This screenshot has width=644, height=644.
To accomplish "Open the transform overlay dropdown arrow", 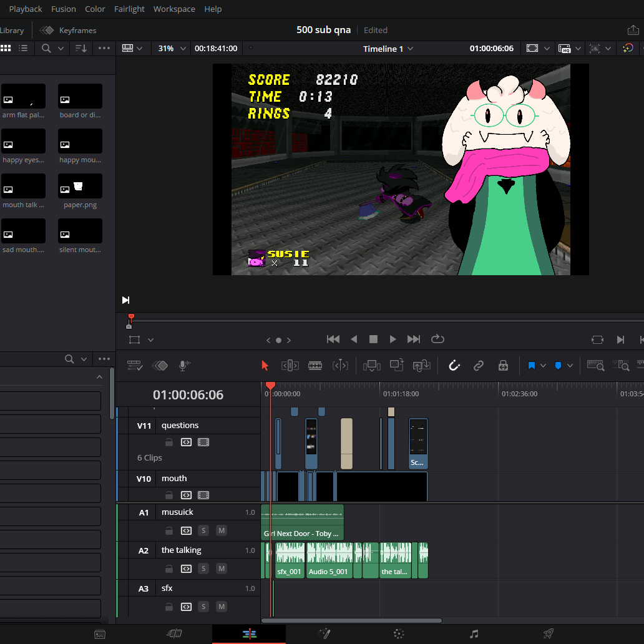I will pyautogui.click(x=151, y=340).
